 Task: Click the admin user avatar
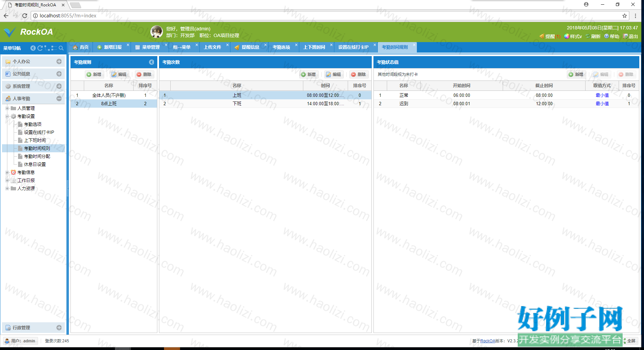[157, 32]
